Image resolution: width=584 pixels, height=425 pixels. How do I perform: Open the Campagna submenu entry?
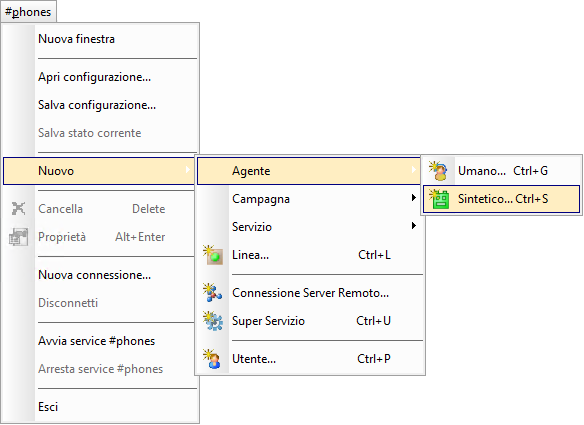pyautogui.click(x=310, y=199)
